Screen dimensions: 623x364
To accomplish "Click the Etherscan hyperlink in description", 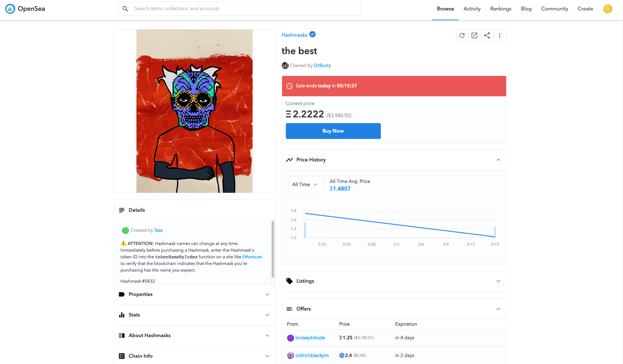I will [252, 256].
